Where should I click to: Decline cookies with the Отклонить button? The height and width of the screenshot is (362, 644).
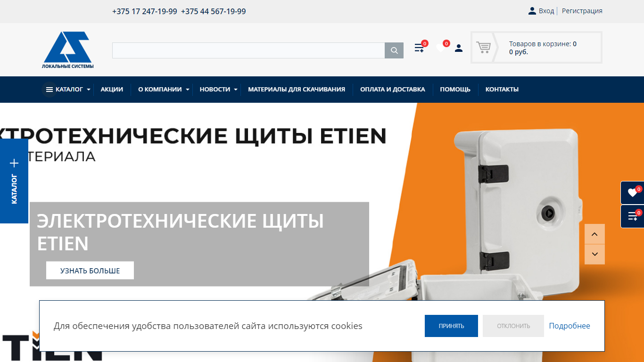pos(513,326)
